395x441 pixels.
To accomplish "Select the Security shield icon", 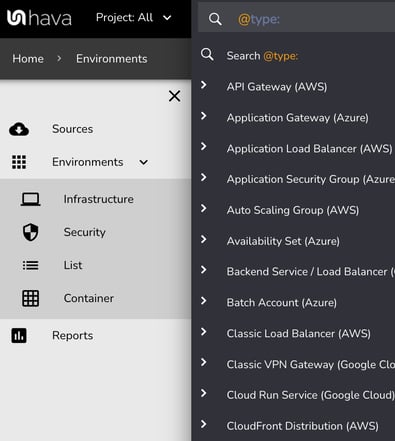I will [x=30, y=232].
